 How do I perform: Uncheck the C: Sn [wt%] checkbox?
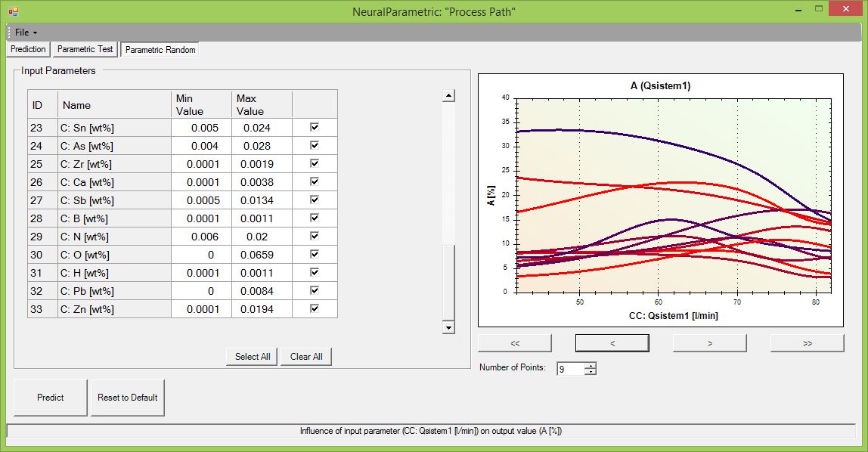[x=315, y=128]
